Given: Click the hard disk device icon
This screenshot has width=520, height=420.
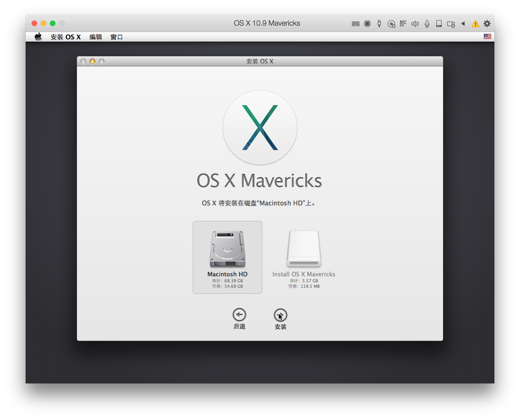Looking at the screenshot, I should [439, 24].
